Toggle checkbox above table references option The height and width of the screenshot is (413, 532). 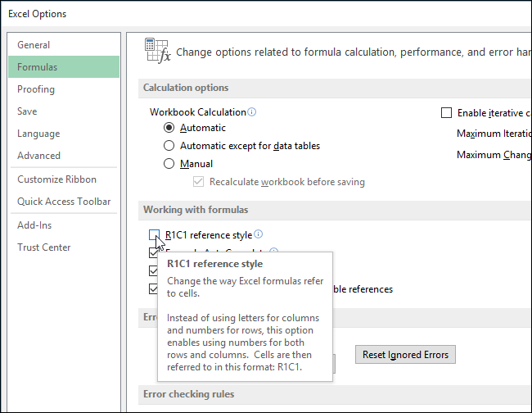pyautogui.click(x=153, y=271)
